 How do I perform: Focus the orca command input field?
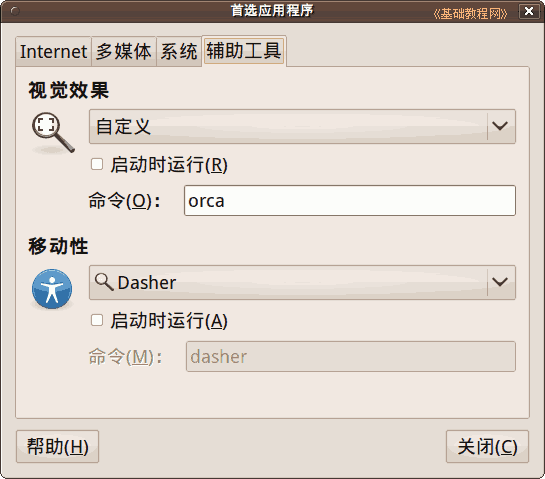(x=350, y=201)
